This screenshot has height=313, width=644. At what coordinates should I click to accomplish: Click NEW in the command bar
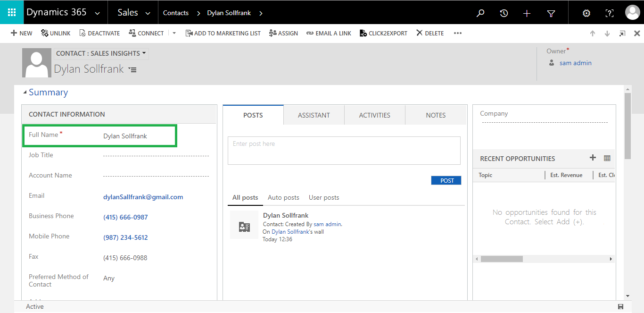[22, 33]
